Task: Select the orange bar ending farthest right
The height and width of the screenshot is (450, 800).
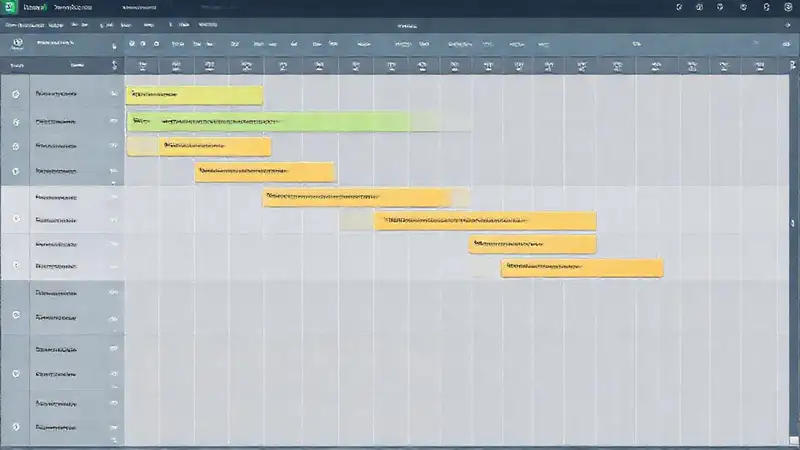Action: pyautogui.click(x=582, y=268)
